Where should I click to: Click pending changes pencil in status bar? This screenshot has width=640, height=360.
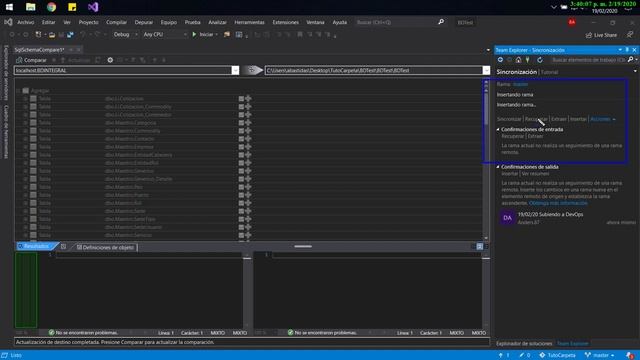[524, 356]
